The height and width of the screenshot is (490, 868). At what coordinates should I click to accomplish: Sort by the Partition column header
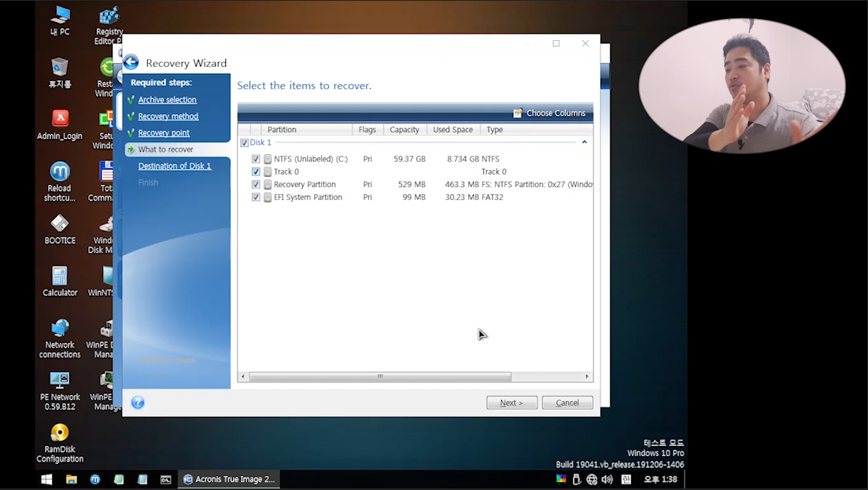(x=307, y=130)
